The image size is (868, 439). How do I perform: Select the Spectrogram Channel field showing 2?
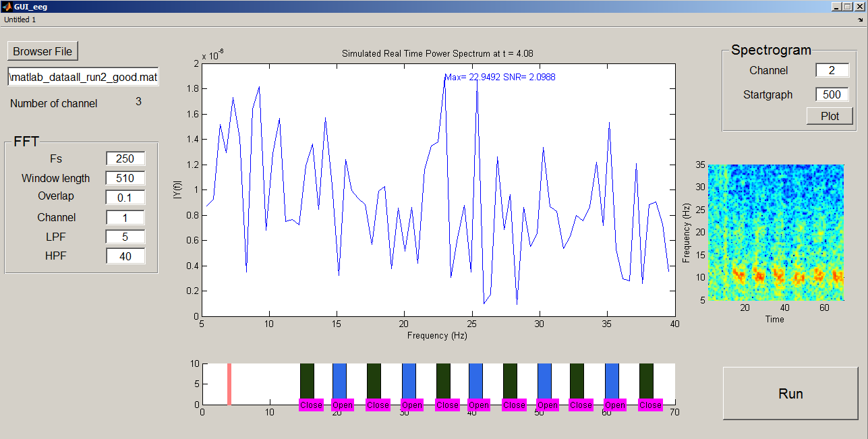click(x=832, y=70)
